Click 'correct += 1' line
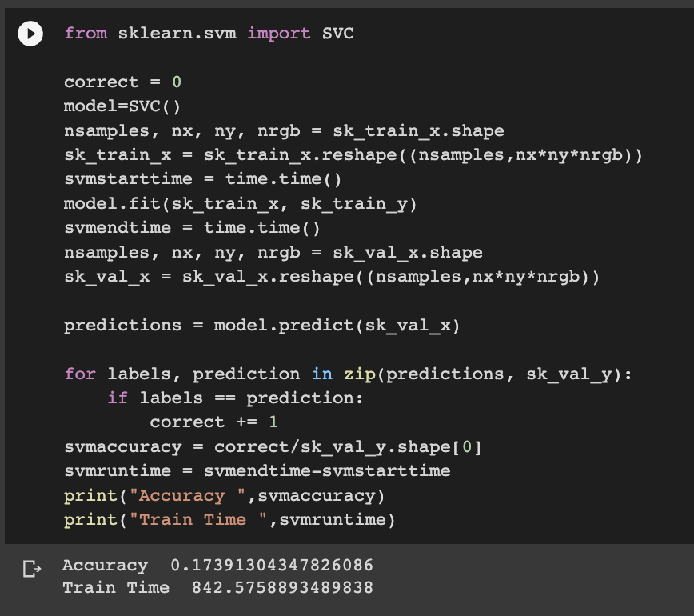The width and height of the screenshot is (694, 616). [213, 422]
